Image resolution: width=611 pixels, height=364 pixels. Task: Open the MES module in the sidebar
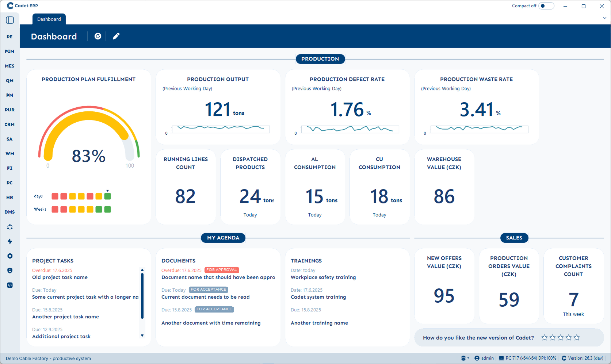click(x=9, y=66)
